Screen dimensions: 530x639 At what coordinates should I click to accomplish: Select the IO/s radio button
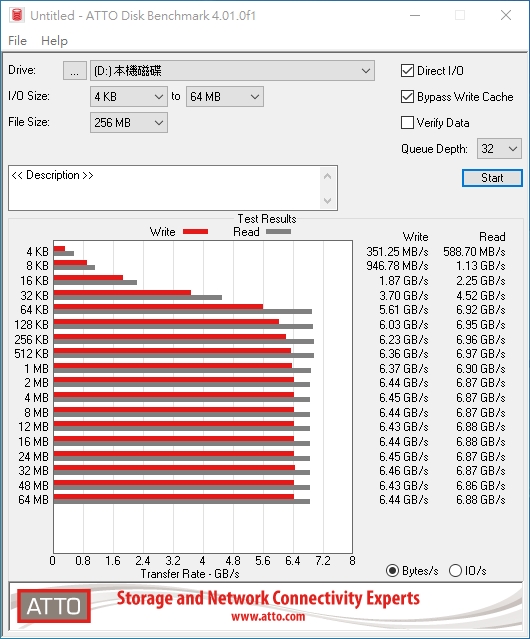point(455,571)
